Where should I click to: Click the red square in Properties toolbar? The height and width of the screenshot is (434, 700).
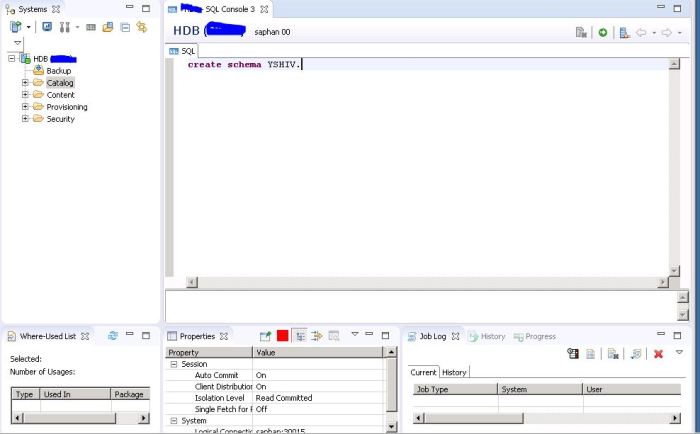(283, 336)
